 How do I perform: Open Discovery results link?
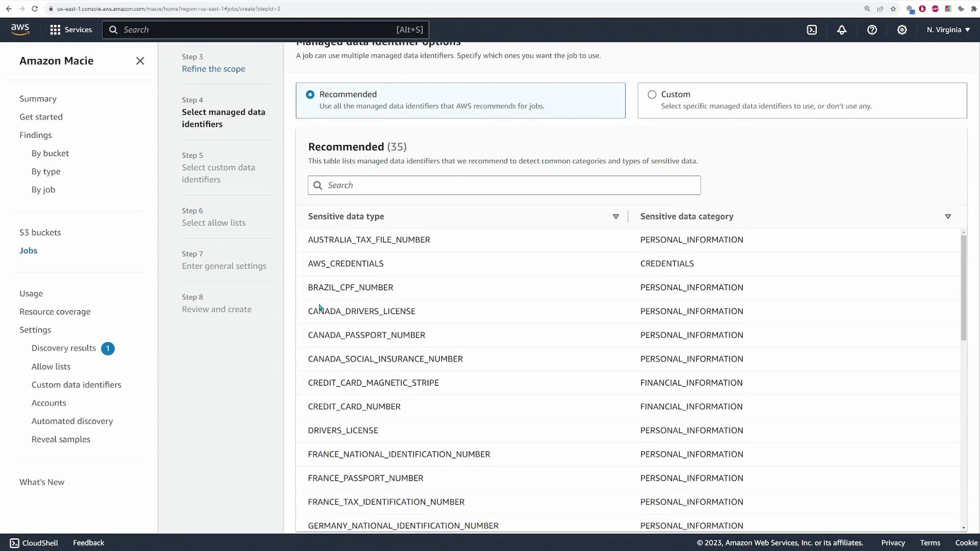pos(63,348)
